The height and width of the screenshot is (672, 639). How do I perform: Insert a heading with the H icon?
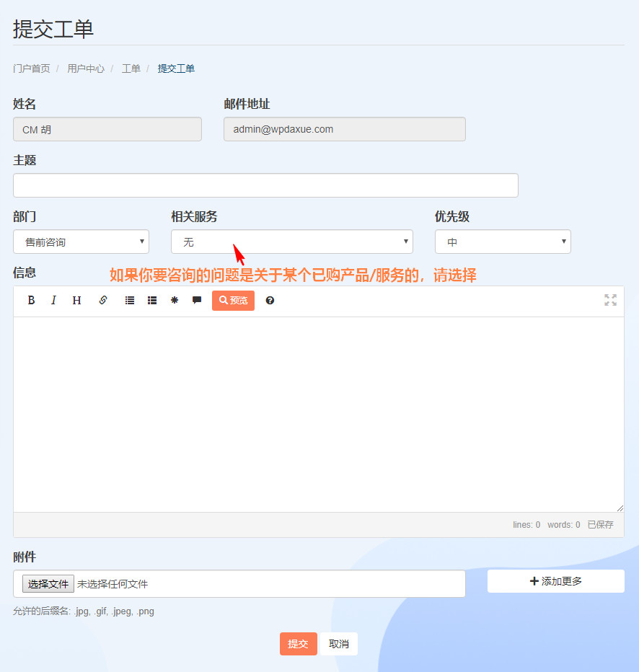76,301
